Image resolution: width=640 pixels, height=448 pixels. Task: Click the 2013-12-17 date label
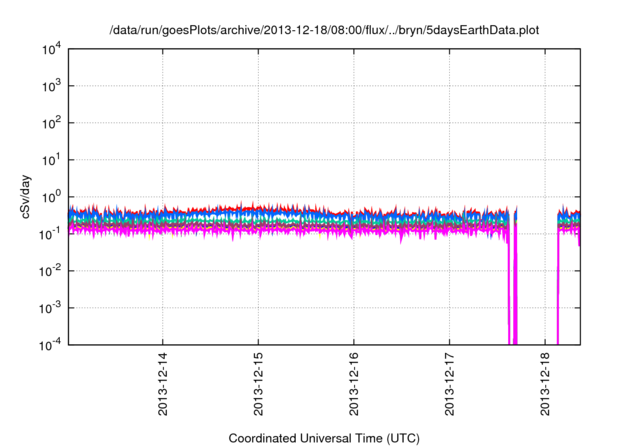click(449, 384)
